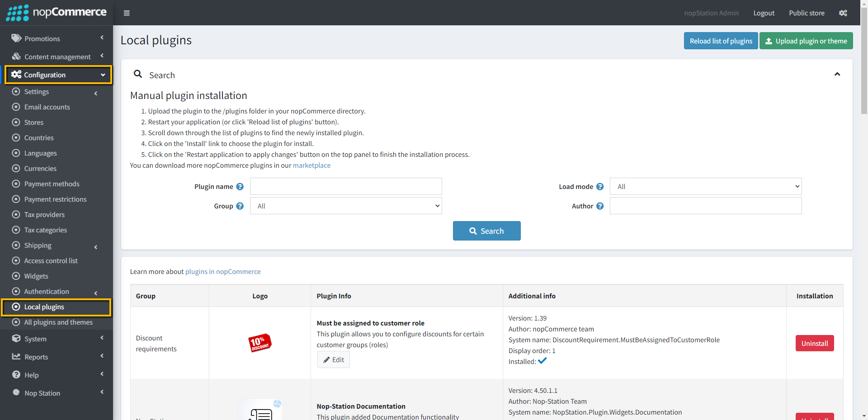Click the discount plugin logo image
The image size is (868, 420).
(x=259, y=343)
